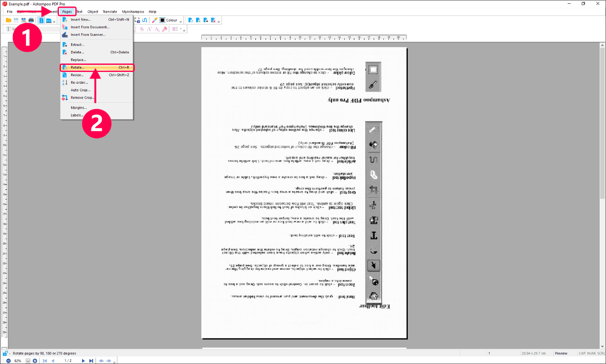Click the Colour swatch in the toolbar
Viewport: 606px width, 364px height.
pyautogui.click(x=162, y=20)
